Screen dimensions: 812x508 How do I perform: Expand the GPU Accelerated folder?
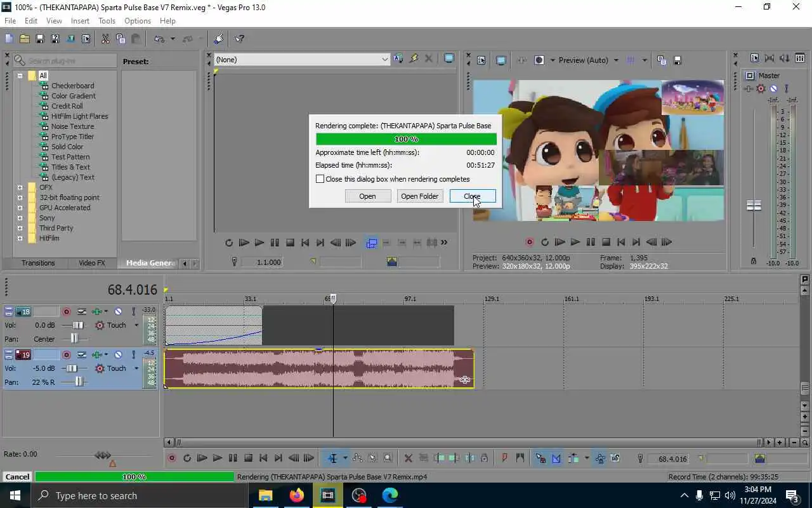(20, 208)
